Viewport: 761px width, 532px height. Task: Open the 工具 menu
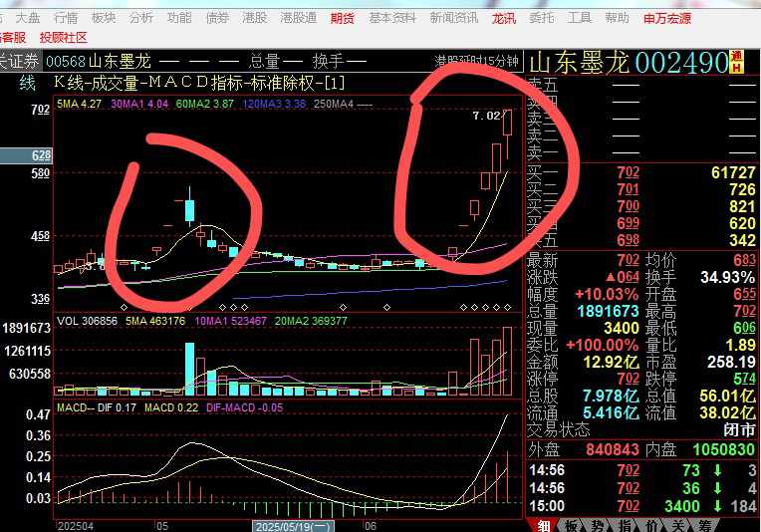(580, 19)
